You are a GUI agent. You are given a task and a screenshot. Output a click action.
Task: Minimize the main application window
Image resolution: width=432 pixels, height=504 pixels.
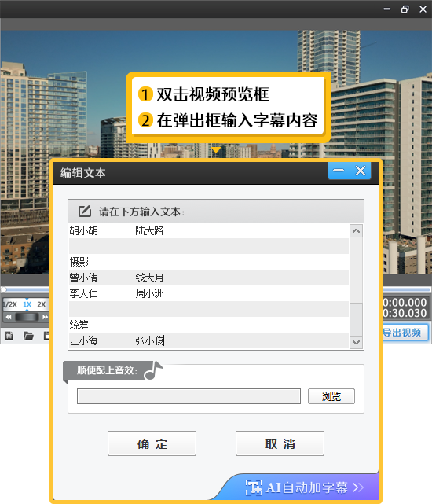(387, 9)
